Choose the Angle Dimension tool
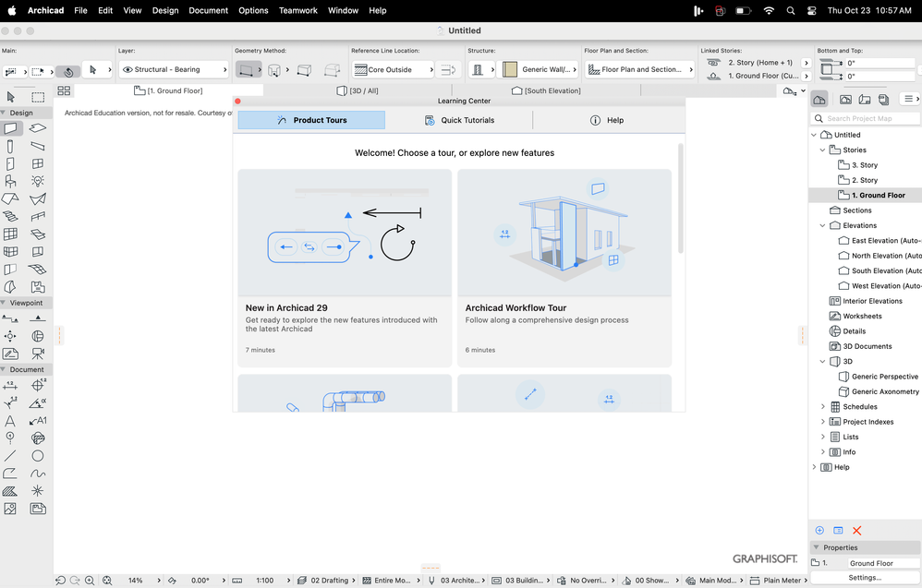This screenshot has width=922, height=588. pyautogui.click(x=38, y=403)
